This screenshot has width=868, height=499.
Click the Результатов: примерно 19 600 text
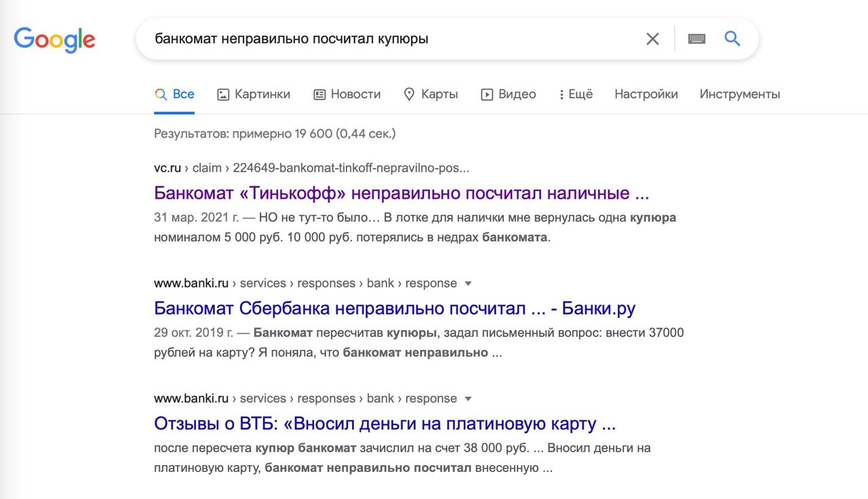pyautogui.click(x=275, y=134)
